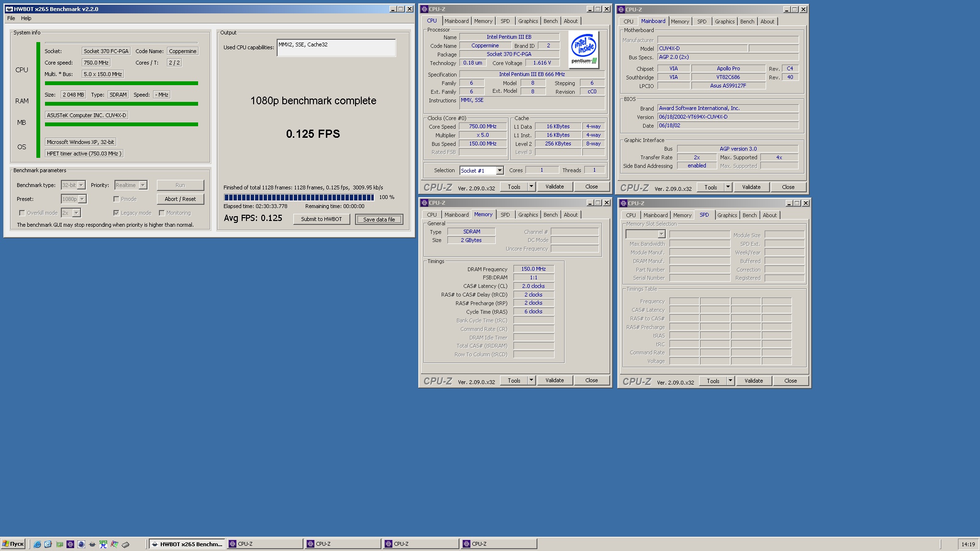This screenshot has height=551, width=980.
Task: Select Memory tab in CPU-Z Mainboard window
Action: [x=680, y=22]
